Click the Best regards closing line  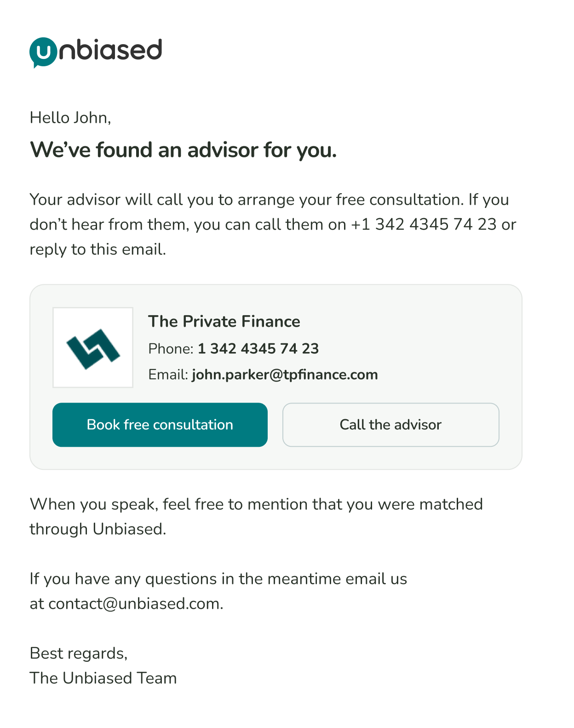click(x=78, y=653)
